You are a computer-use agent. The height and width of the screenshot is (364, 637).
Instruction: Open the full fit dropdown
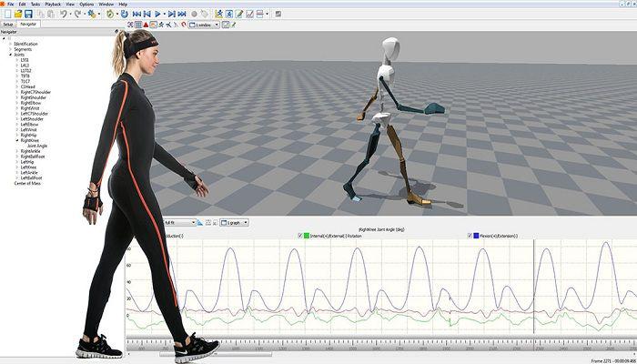click(179, 223)
